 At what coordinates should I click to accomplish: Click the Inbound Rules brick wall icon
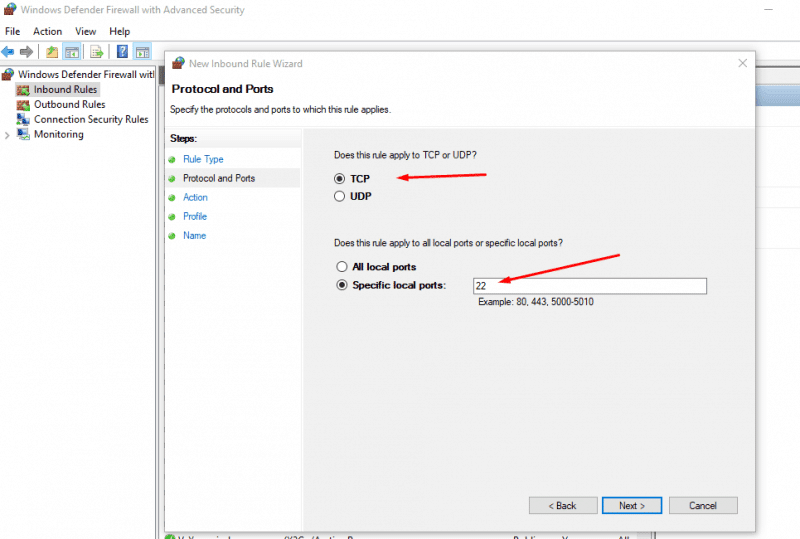(23, 90)
